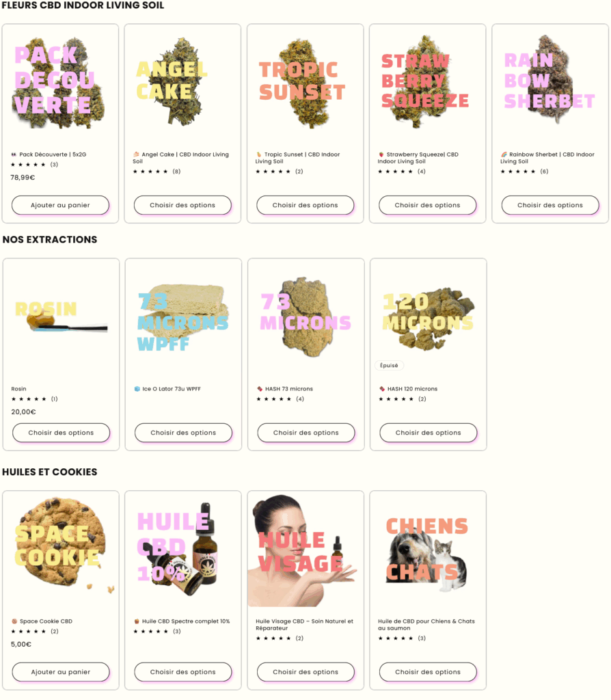Add Pack Découverte to cart

(x=60, y=205)
